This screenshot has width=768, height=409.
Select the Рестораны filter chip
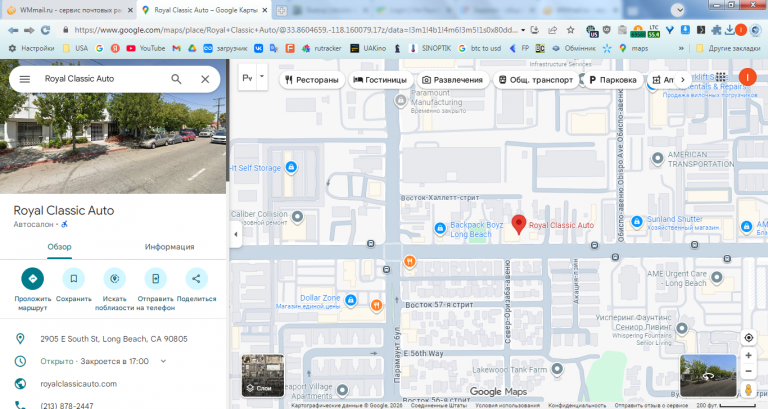[312, 80]
